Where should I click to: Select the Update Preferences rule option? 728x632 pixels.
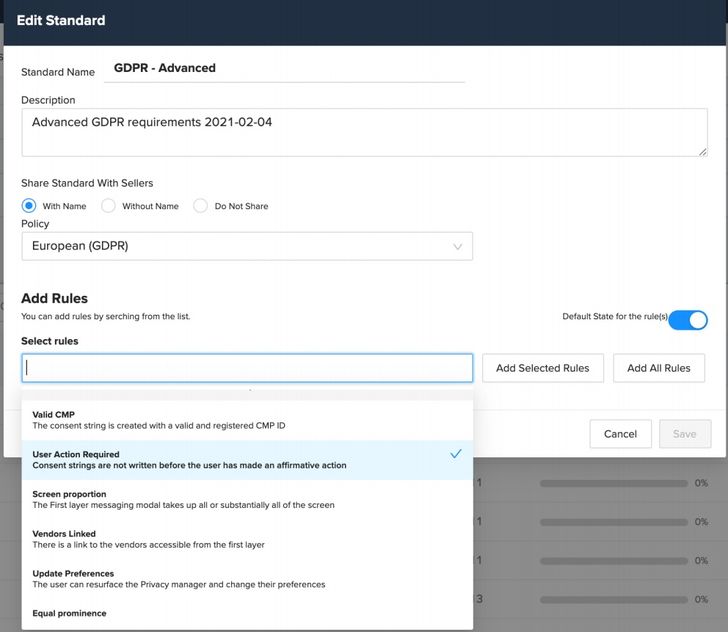point(247,579)
